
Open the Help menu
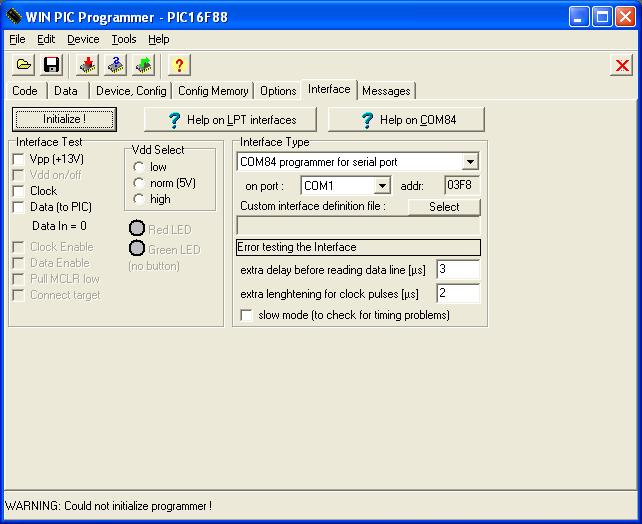click(x=158, y=39)
